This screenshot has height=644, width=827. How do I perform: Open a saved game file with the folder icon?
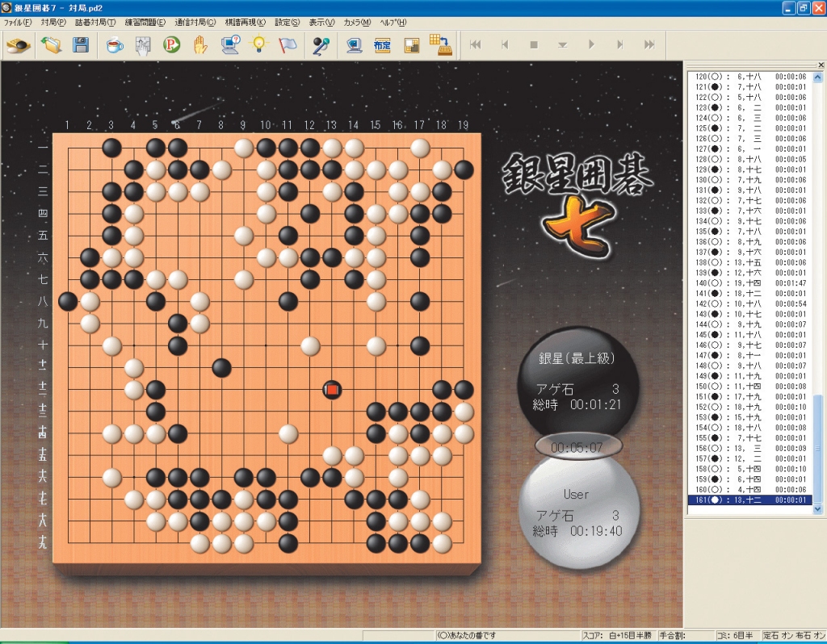coord(52,45)
